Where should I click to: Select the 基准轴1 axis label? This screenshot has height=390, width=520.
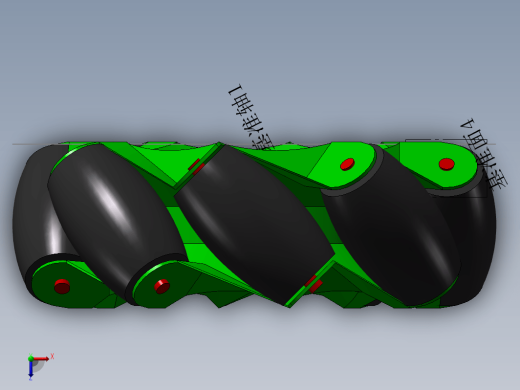(x=251, y=117)
